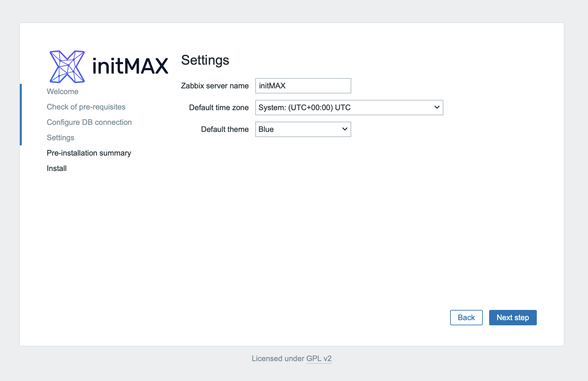Viewport: 588px width, 381px height.
Task: Select the initMAX text in the server name box
Action: 272,86
